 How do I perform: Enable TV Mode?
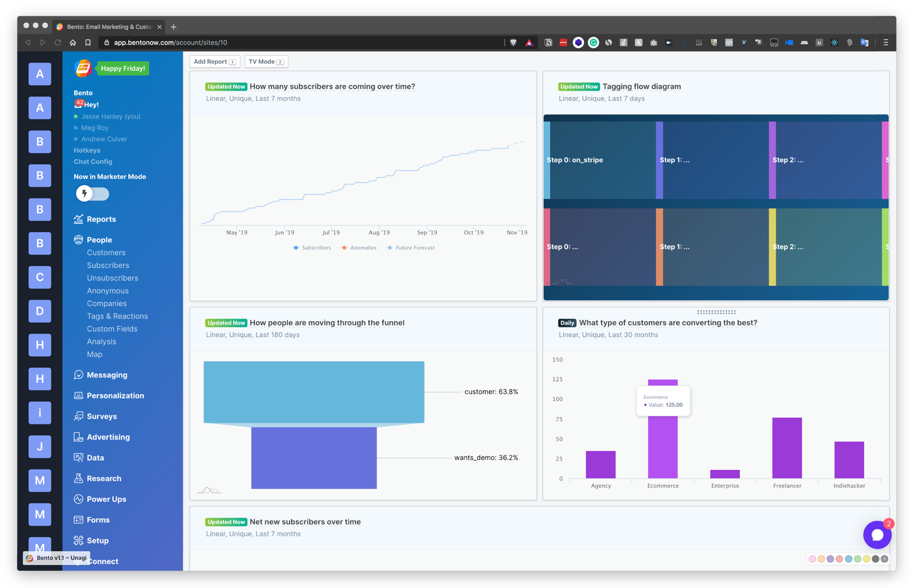[x=266, y=62]
